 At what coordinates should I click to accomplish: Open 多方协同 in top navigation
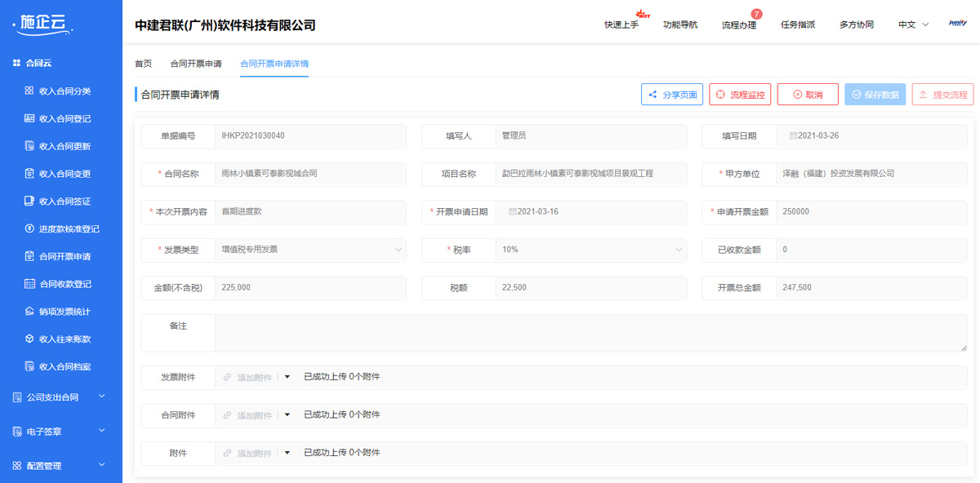click(857, 24)
